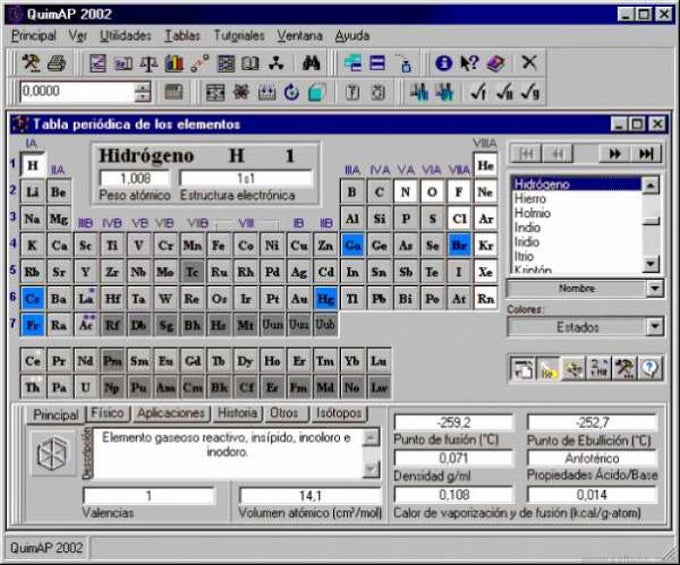
Task: Click the element list scroll up arrow
Action: point(651,186)
